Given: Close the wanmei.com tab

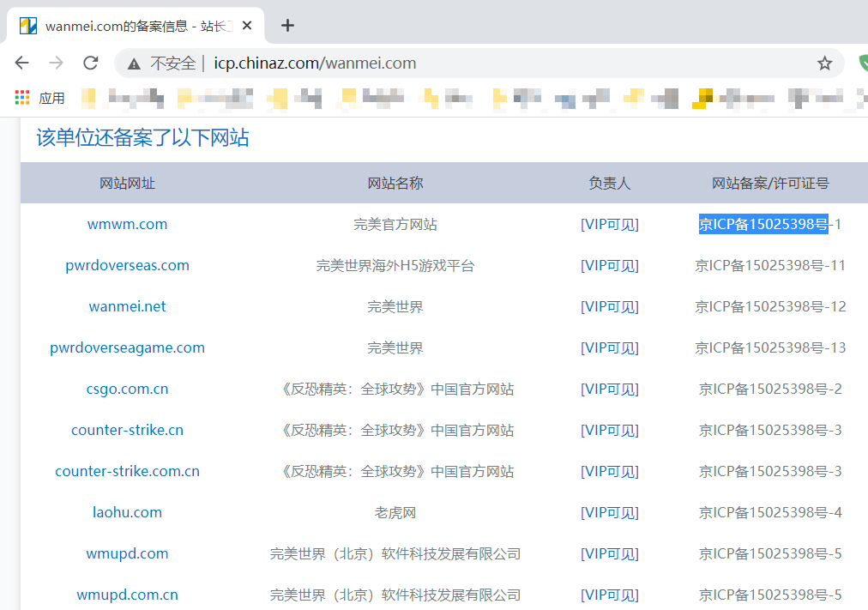Looking at the screenshot, I should [x=247, y=26].
